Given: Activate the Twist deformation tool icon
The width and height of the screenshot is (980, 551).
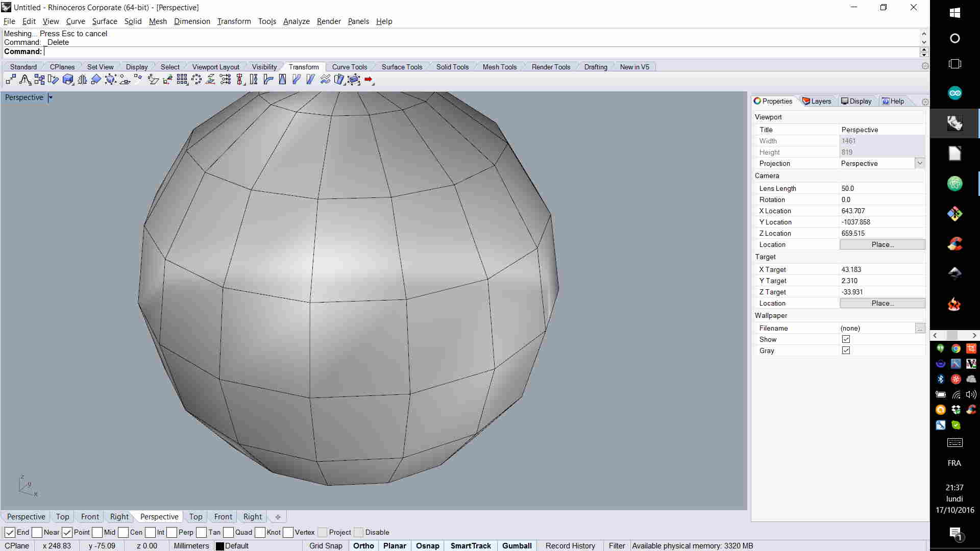Looking at the screenshot, I should [254, 80].
